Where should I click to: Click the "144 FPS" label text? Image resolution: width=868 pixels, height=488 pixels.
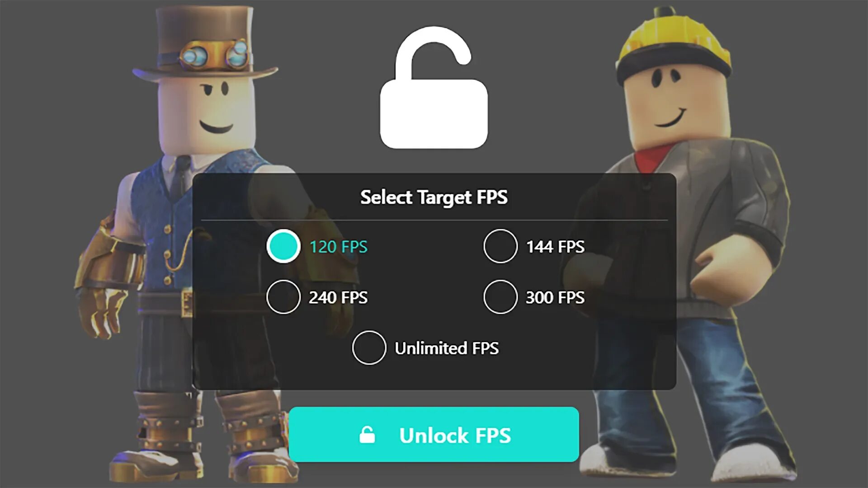click(555, 247)
